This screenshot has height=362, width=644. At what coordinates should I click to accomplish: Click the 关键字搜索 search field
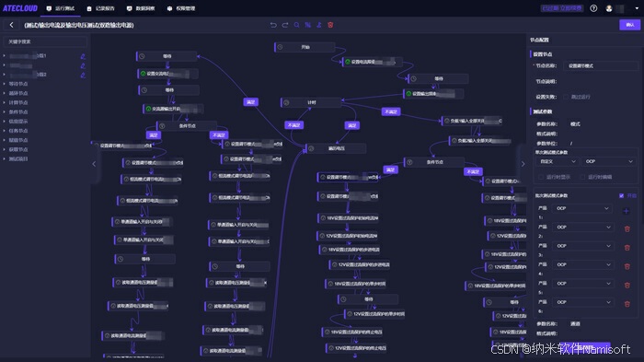pos(45,41)
